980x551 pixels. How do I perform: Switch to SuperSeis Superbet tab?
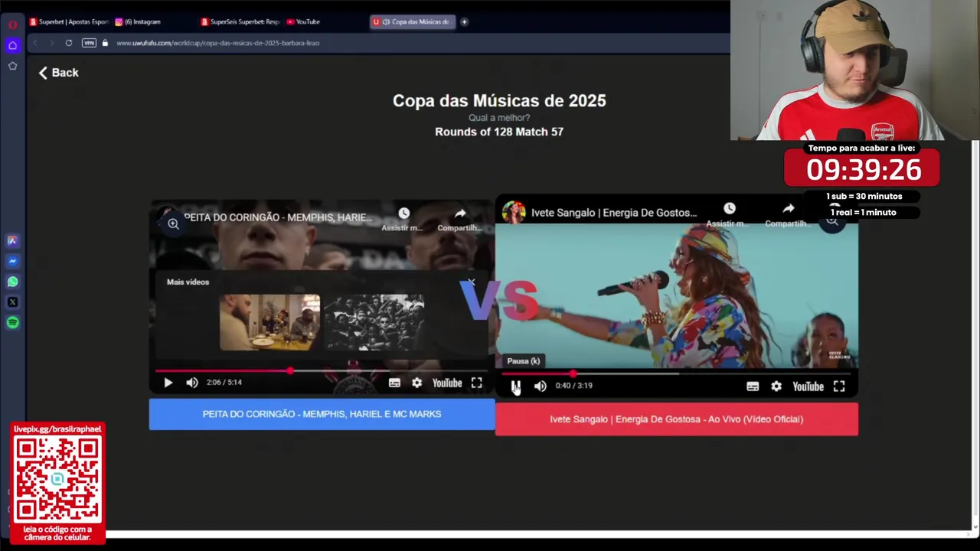[x=241, y=21]
